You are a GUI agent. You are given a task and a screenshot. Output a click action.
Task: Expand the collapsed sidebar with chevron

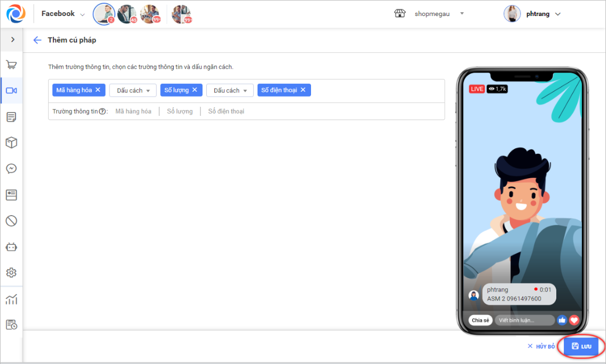pyautogui.click(x=13, y=39)
